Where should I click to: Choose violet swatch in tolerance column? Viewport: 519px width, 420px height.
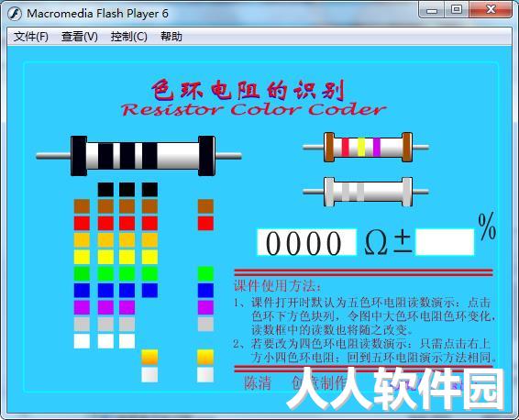[205, 307]
